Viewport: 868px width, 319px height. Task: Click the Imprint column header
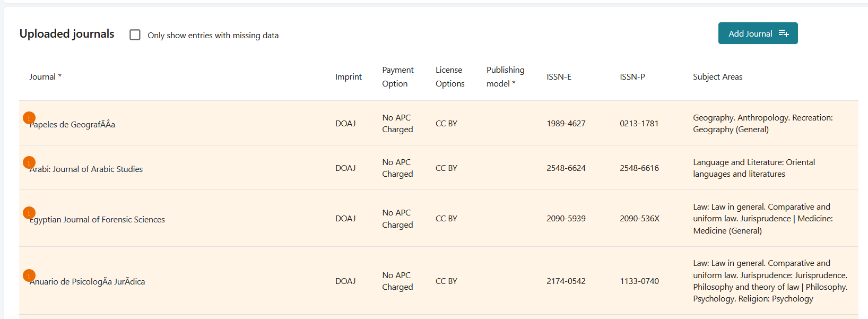[349, 77]
